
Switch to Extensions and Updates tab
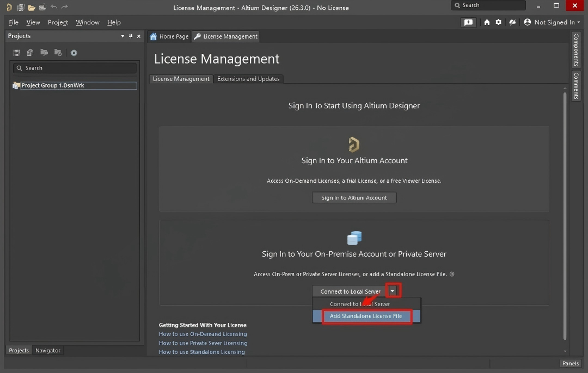point(248,79)
